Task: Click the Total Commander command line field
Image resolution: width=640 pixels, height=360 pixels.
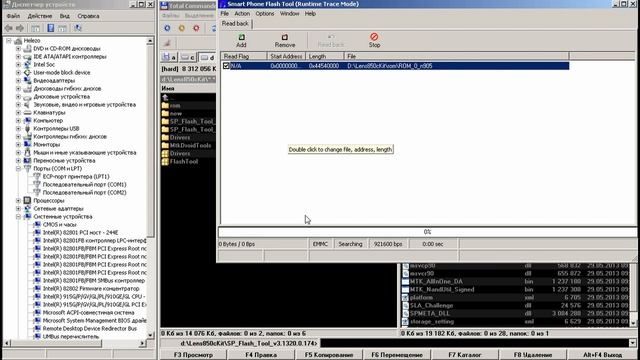Action: pyautogui.click(x=475, y=343)
